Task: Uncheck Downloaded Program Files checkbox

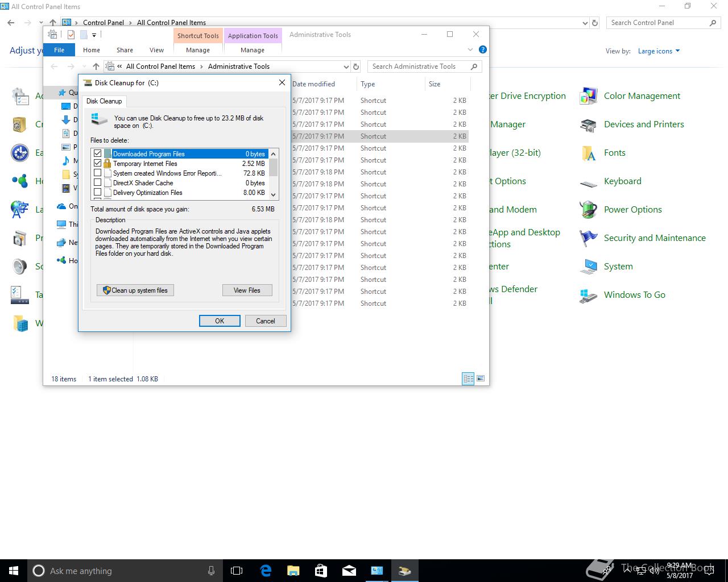Action: (x=97, y=154)
